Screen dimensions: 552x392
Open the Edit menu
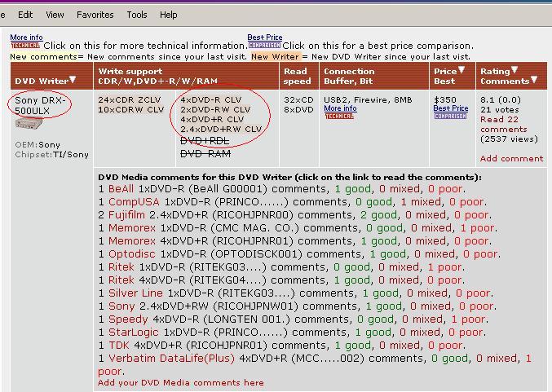25,15
